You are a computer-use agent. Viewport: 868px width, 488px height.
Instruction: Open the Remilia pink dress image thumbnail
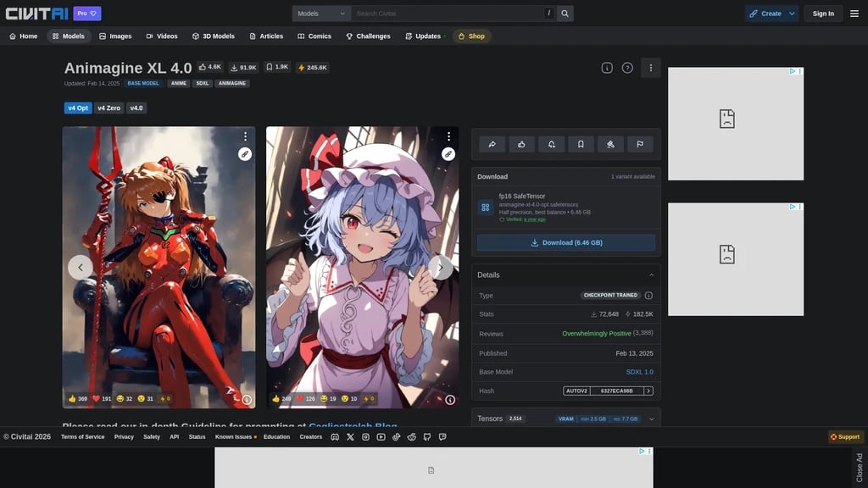[363, 267]
